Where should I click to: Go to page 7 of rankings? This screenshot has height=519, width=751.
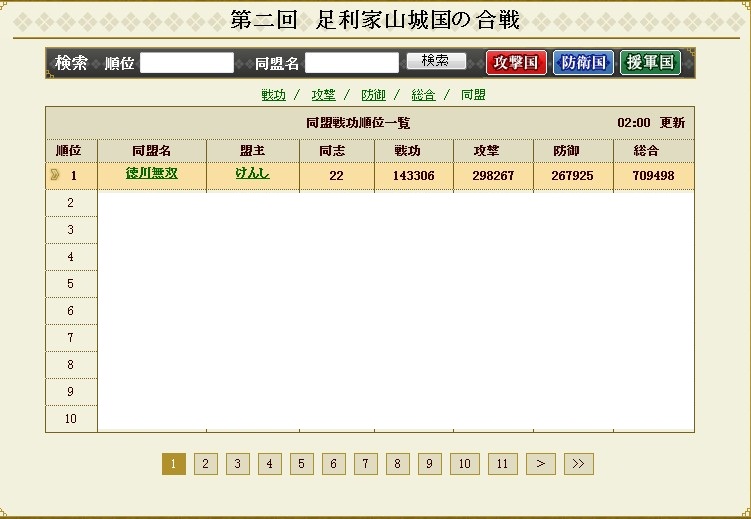[x=365, y=464]
